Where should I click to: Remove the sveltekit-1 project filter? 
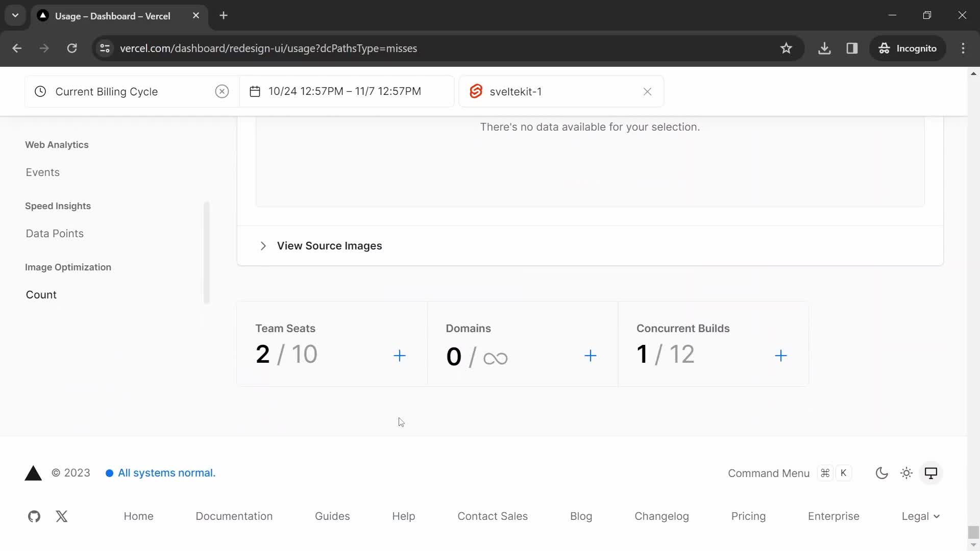(x=647, y=92)
